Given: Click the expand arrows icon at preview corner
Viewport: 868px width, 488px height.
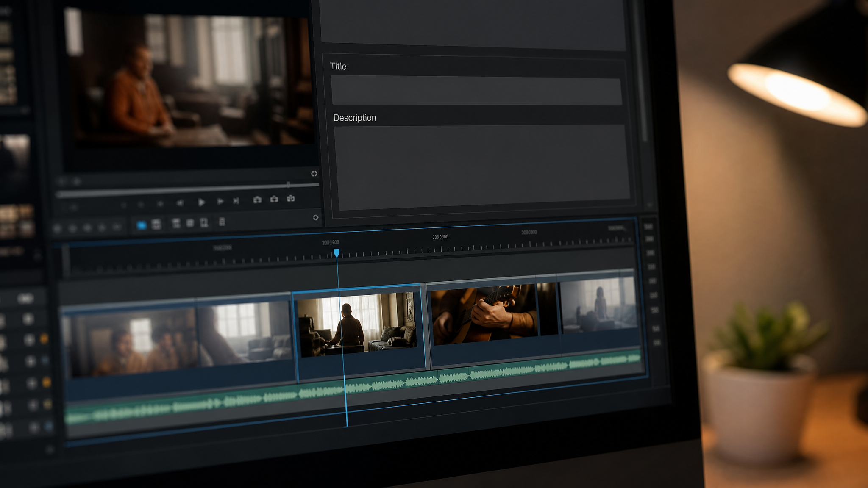Looking at the screenshot, I should tap(314, 174).
